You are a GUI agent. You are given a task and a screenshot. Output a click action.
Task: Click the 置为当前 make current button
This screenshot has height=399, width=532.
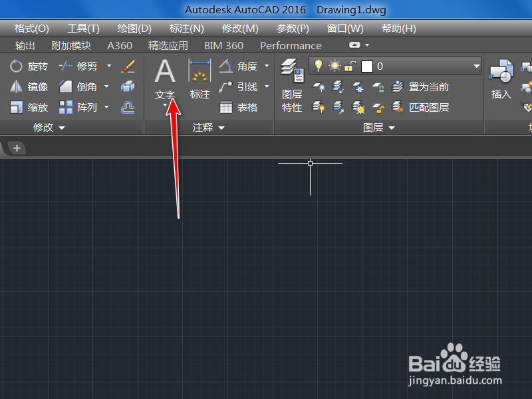tap(420, 87)
